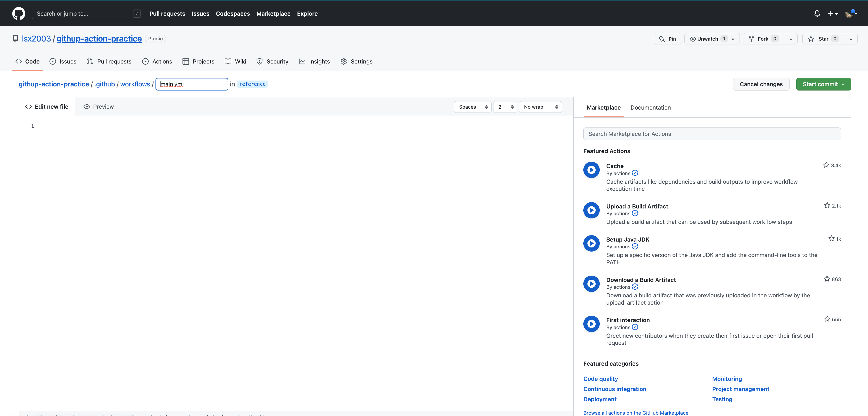
Task: Expand the Fork dropdown arrow
Action: (x=791, y=39)
